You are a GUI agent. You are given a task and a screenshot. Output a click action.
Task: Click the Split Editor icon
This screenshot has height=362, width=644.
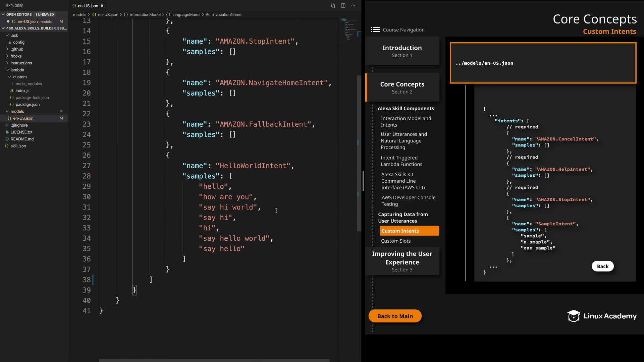(x=343, y=6)
